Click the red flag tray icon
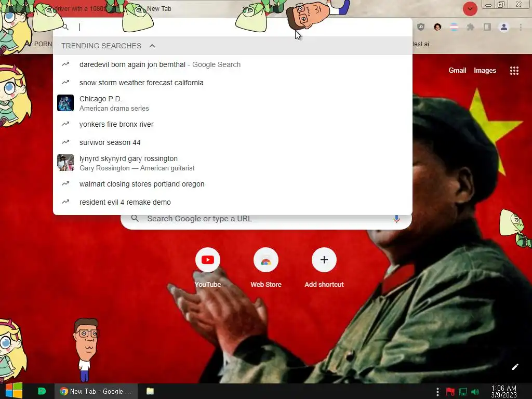The image size is (532, 399). [x=450, y=392]
